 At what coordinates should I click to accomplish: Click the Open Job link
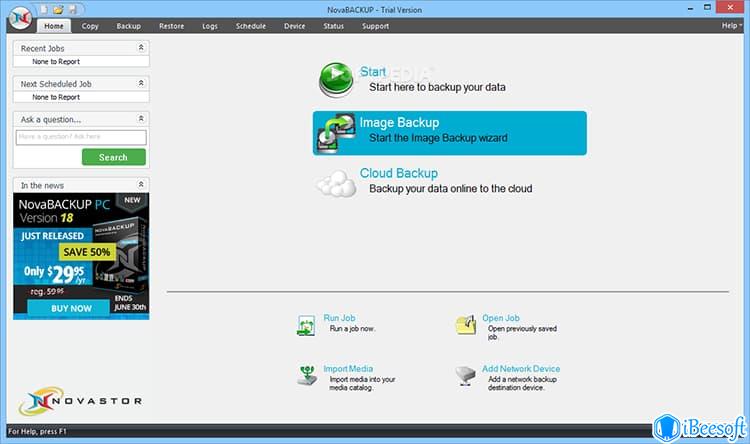pyautogui.click(x=501, y=318)
